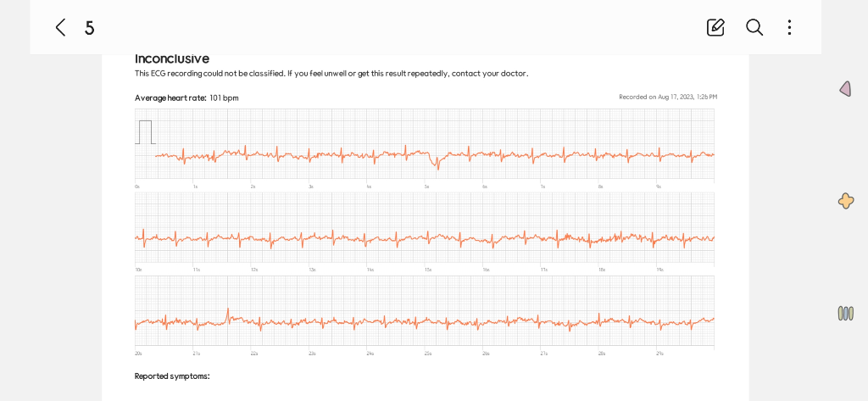
Task: Tap the three-bar recent apps icon
Action: click(x=845, y=313)
